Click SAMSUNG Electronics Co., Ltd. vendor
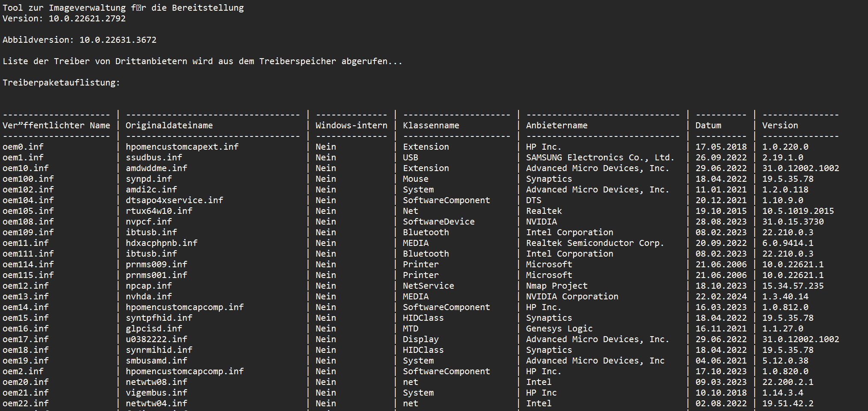868x411 pixels. pyautogui.click(x=600, y=157)
